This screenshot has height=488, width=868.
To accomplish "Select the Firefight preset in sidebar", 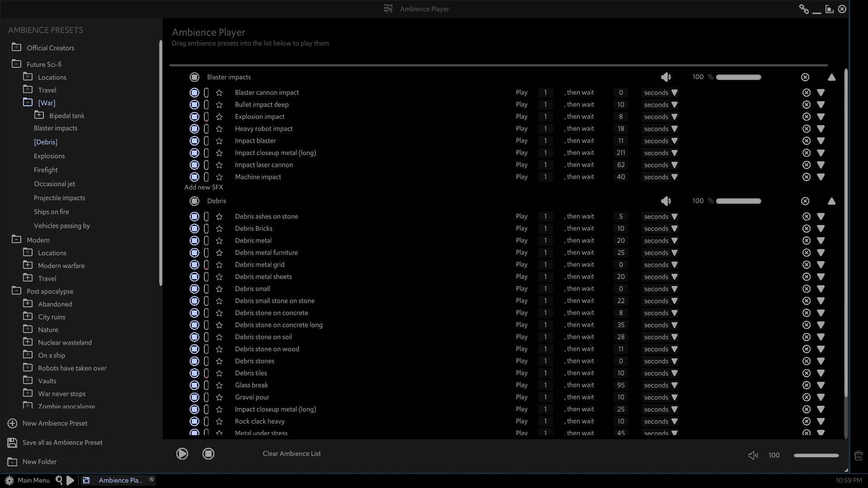I will [x=46, y=170].
